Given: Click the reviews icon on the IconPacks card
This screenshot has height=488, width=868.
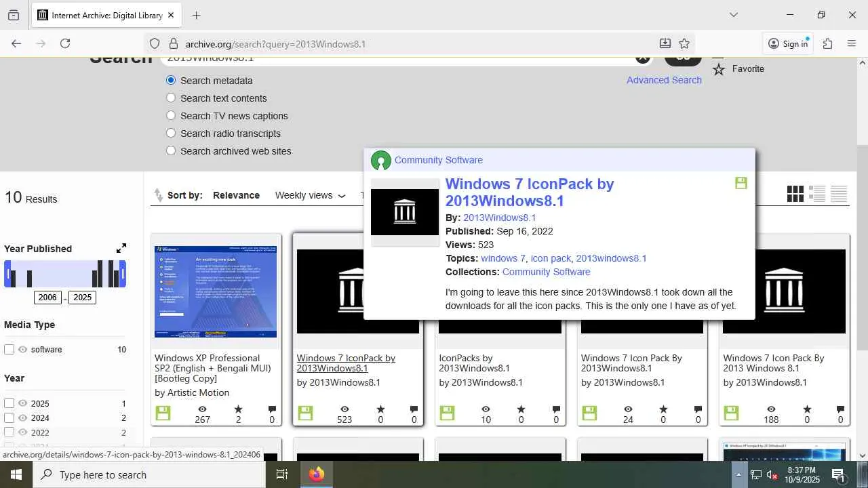Looking at the screenshot, I should tap(556, 409).
